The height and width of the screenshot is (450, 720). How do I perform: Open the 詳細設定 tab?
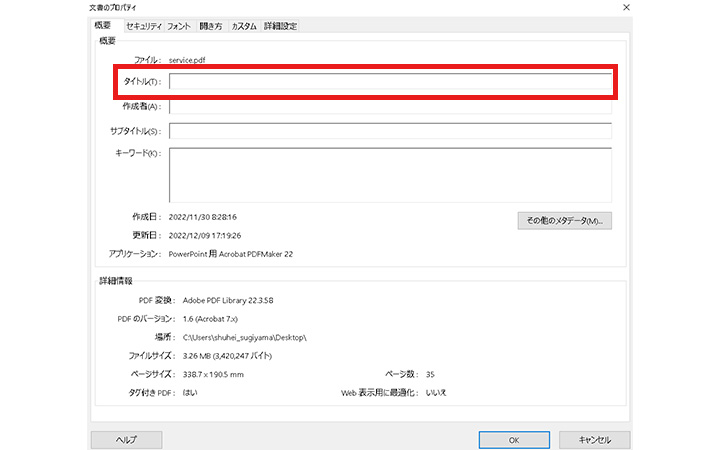coord(280,26)
